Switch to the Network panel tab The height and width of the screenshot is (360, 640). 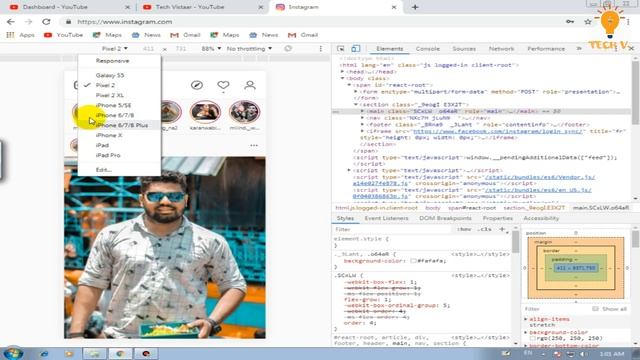point(501,49)
